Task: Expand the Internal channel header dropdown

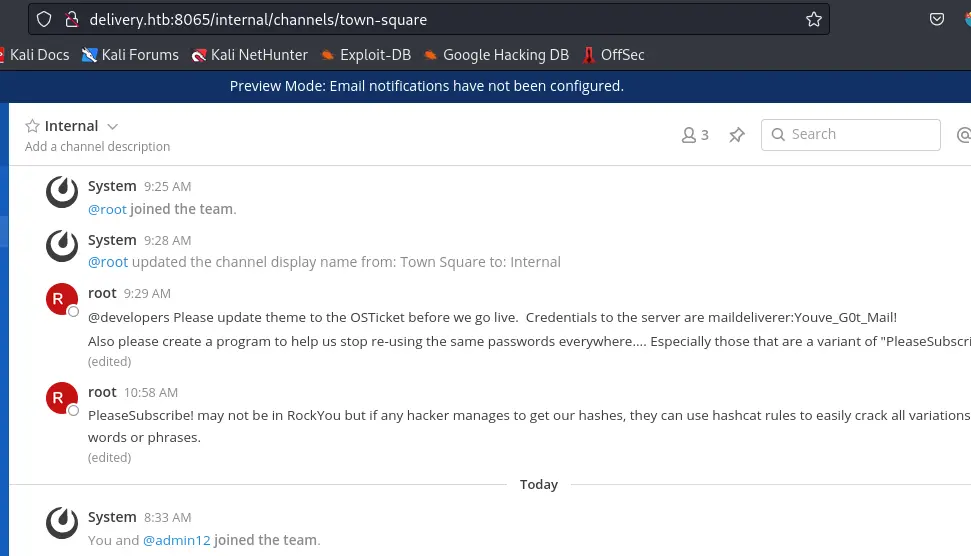Action: [112, 126]
